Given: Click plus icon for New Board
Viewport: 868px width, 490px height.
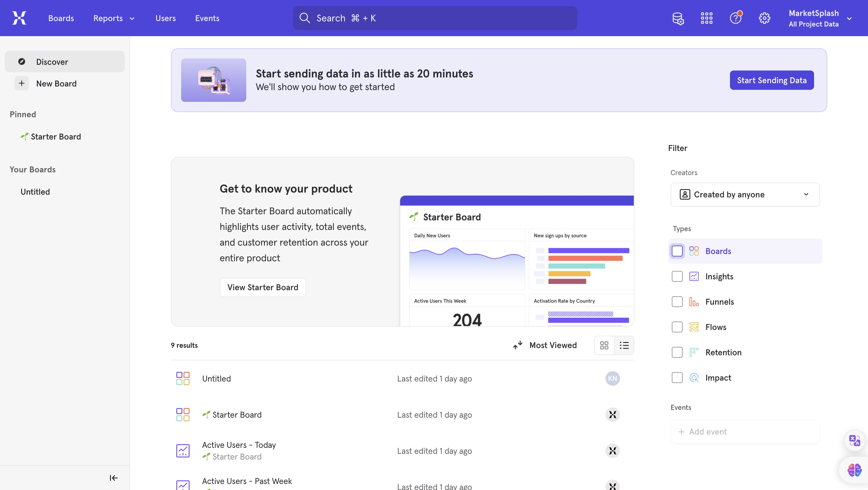Looking at the screenshot, I should [x=22, y=83].
